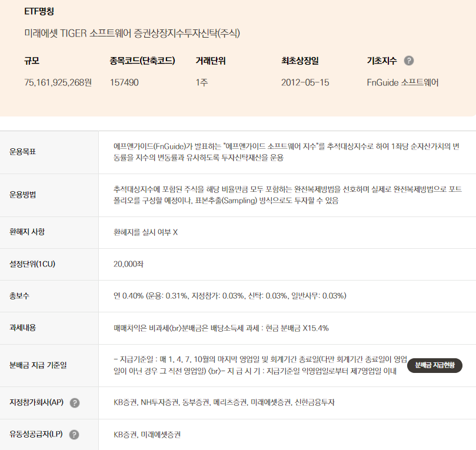Select the total fee text 연 0.40%
The height and width of the screenshot is (450, 476).
(230, 296)
